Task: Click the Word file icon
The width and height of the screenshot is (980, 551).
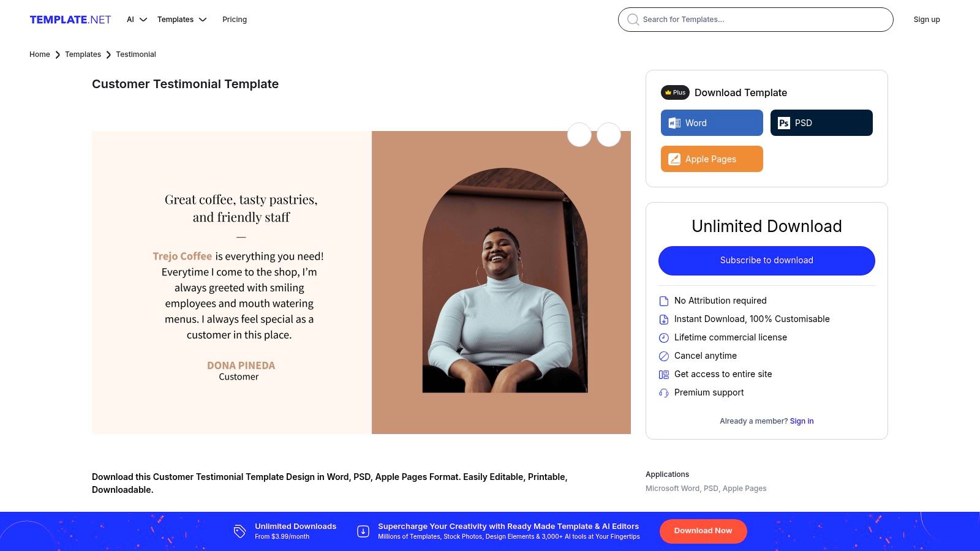Action: click(x=674, y=123)
